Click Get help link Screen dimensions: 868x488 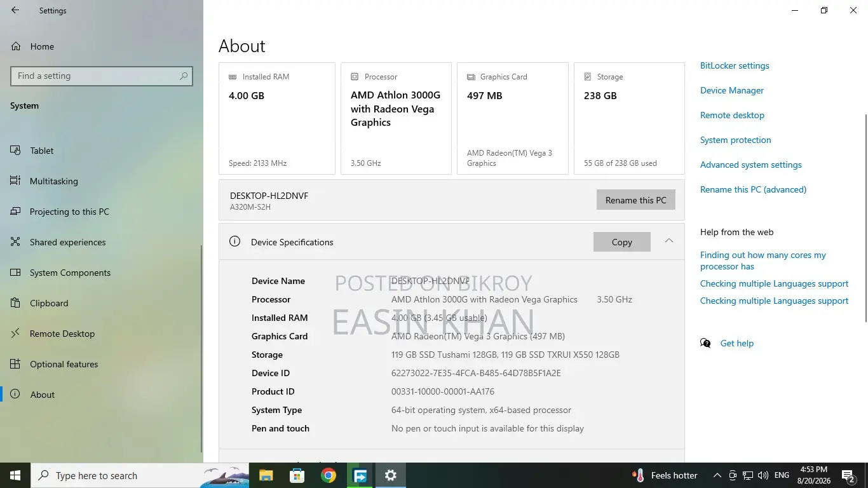(x=736, y=343)
